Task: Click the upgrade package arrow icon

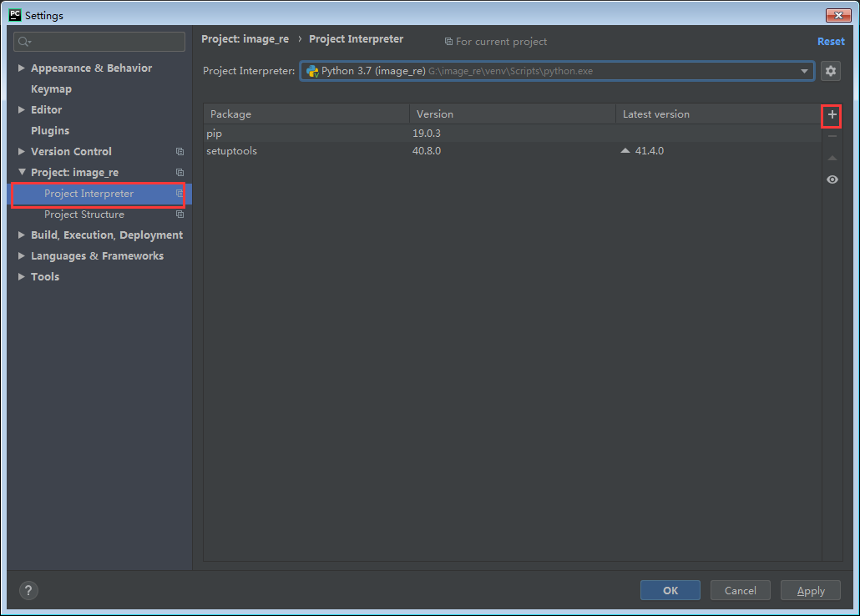Action: point(832,158)
